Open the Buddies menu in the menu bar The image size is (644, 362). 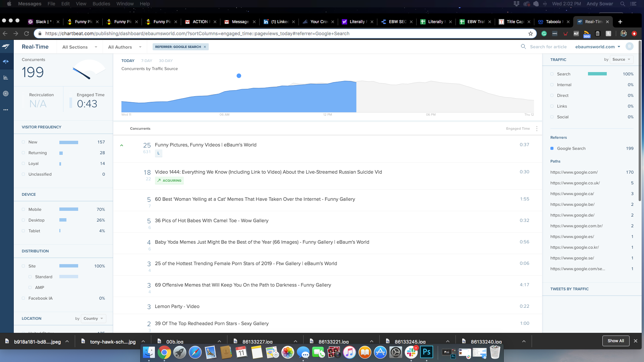click(x=101, y=4)
